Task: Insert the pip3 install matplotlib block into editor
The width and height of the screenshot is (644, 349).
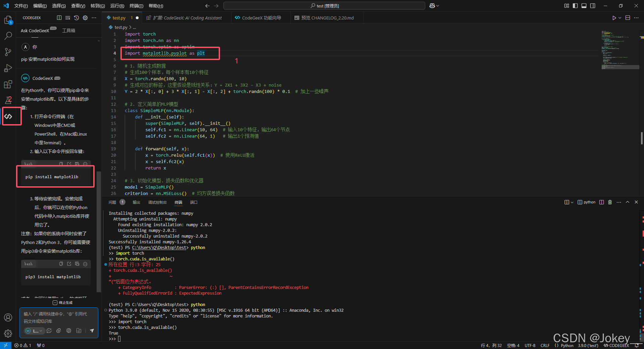Action: [69, 264]
